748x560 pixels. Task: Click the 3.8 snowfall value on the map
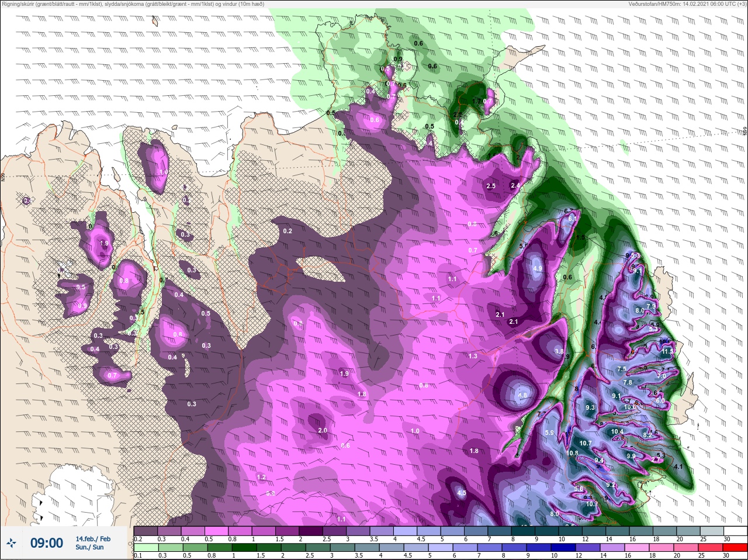click(559, 351)
